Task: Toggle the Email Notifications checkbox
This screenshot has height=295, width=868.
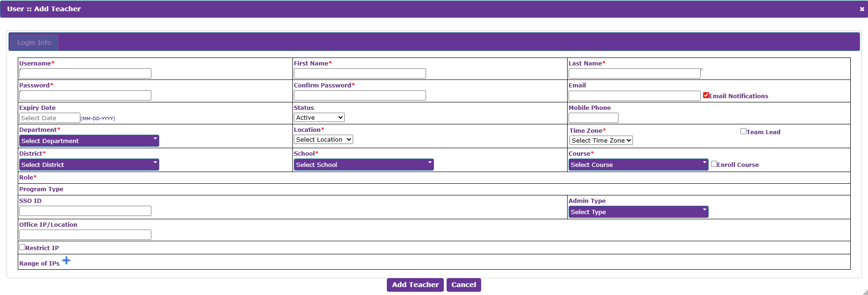Action: click(x=706, y=95)
